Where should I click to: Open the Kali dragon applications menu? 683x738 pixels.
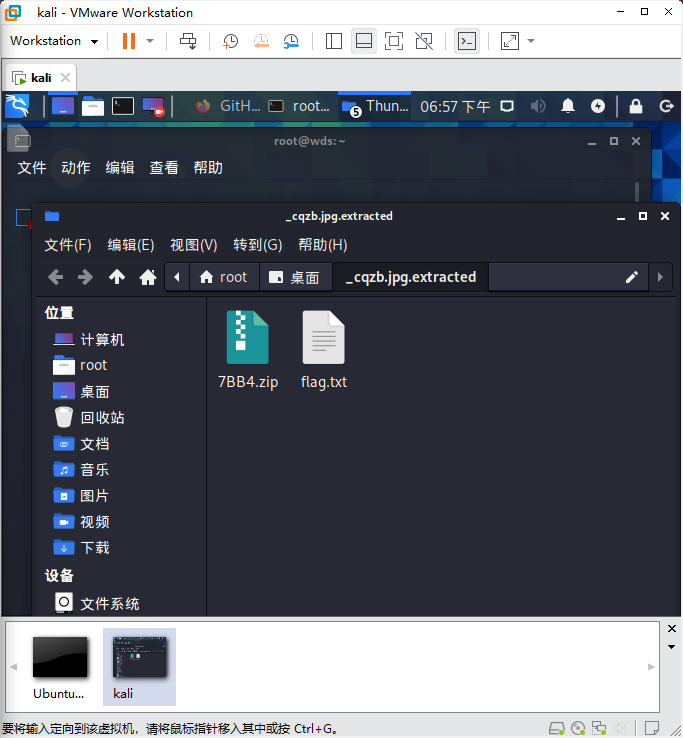[x=17, y=106]
